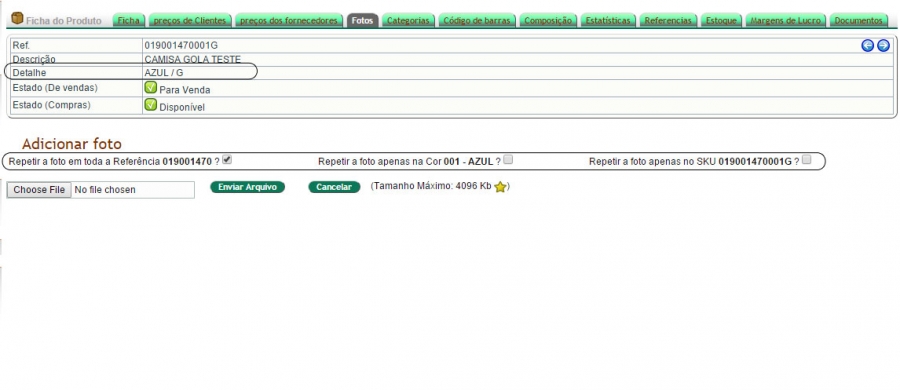The image size is (900, 390).
Task: Check repeat photo only in SKU
Action: point(806,160)
